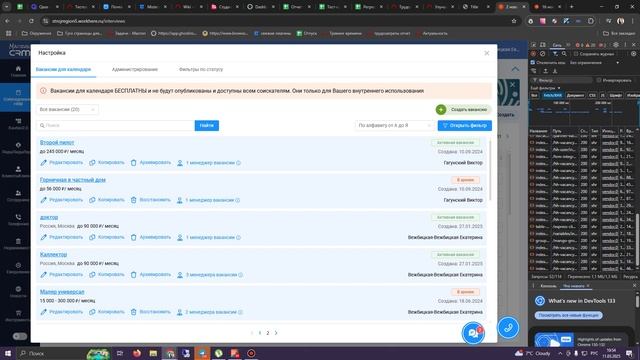The height and width of the screenshot is (360, 640).
Task: Switch to 'Администрирование' tab
Action: pyautogui.click(x=135, y=69)
